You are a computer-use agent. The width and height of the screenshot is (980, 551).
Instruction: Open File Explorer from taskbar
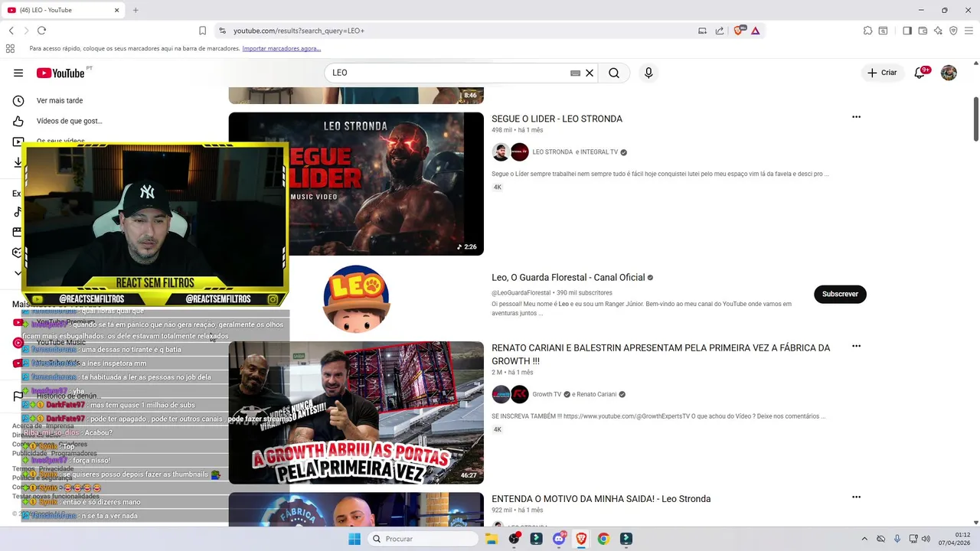coord(492,539)
